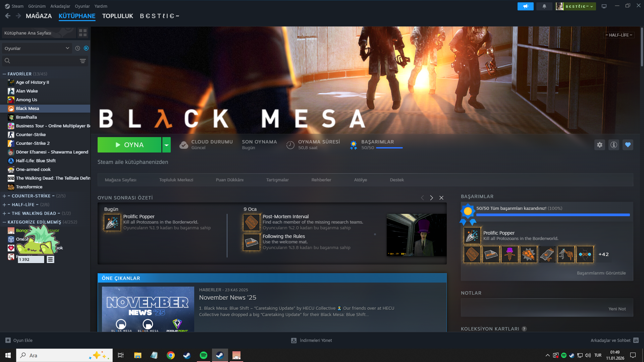
Task: Open the Arkadaşlar ve Sohbet friends icon
Action: click(x=636, y=340)
